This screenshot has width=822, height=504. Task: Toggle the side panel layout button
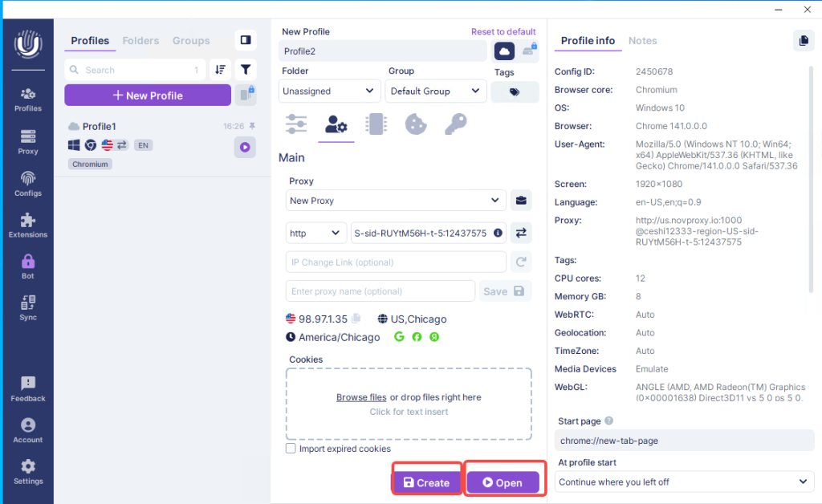[x=246, y=40]
